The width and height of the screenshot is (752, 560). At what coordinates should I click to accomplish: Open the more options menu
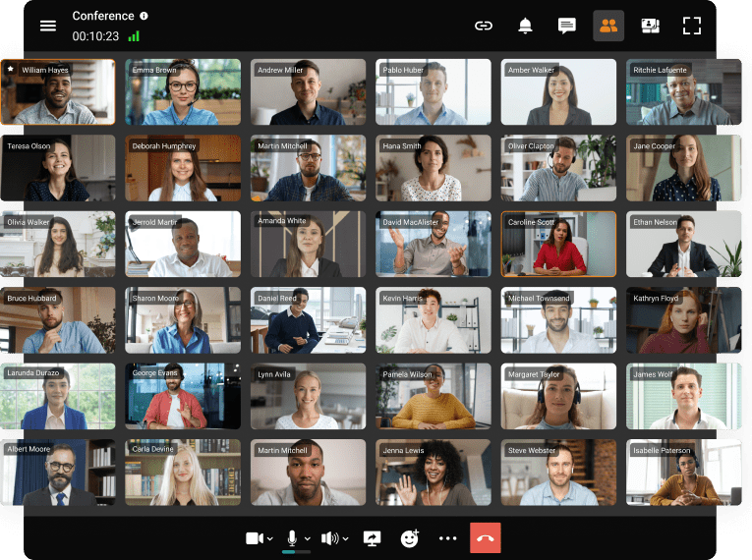[448, 538]
